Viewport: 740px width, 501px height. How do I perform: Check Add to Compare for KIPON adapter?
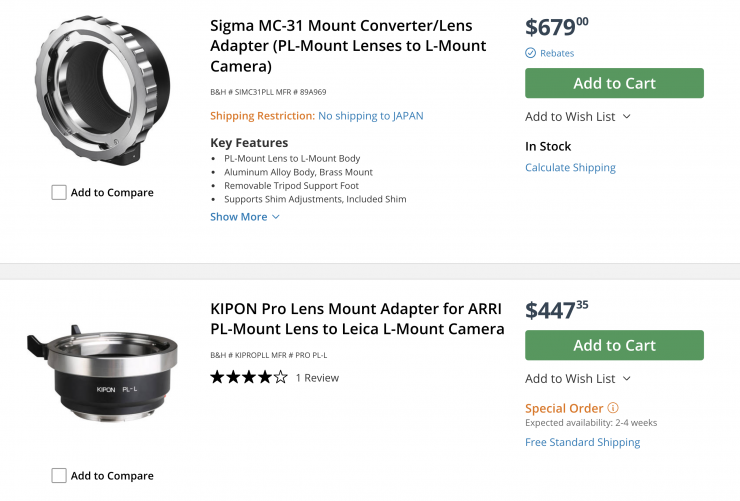[59, 476]
